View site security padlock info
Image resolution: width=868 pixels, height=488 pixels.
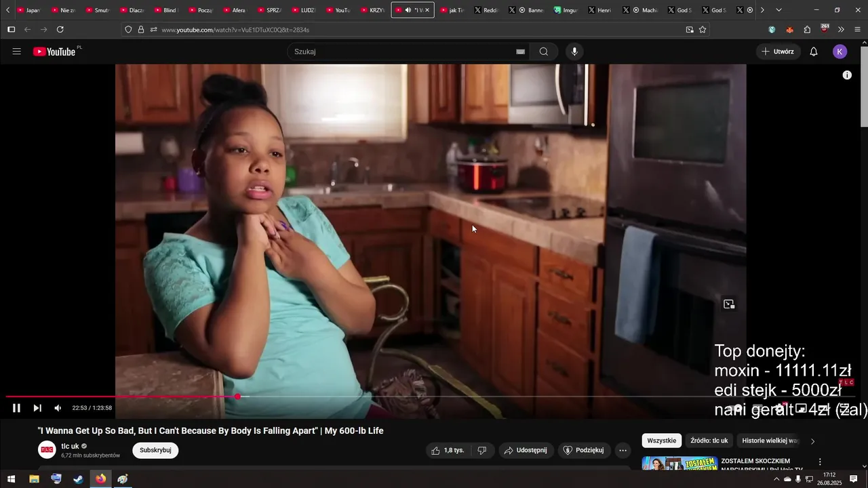point(141,30)
